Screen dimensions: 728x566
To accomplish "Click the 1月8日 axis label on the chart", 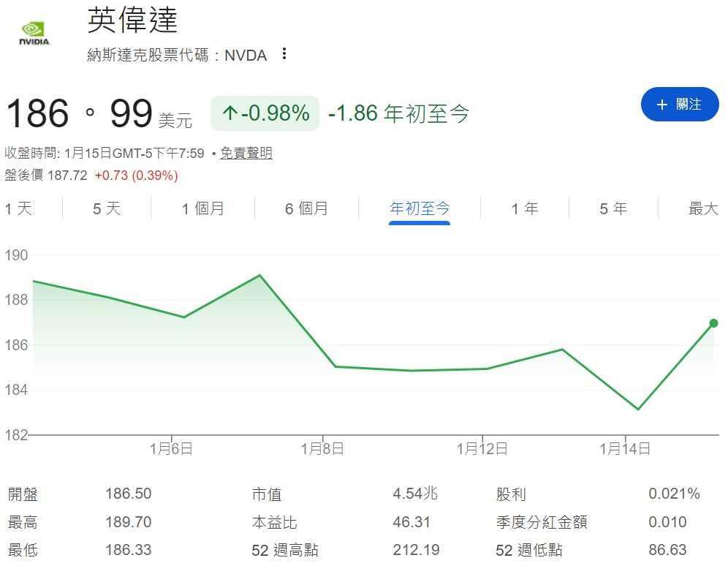I will [322, 449].
